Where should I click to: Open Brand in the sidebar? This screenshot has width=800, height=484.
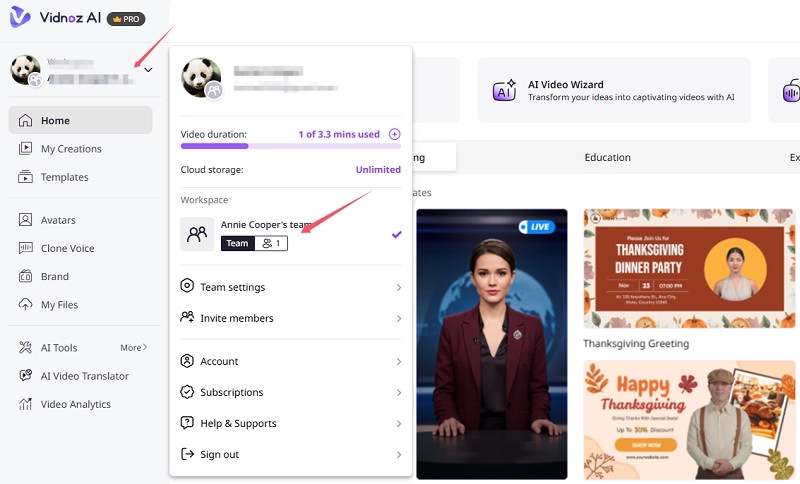click(x=55, y=276)
